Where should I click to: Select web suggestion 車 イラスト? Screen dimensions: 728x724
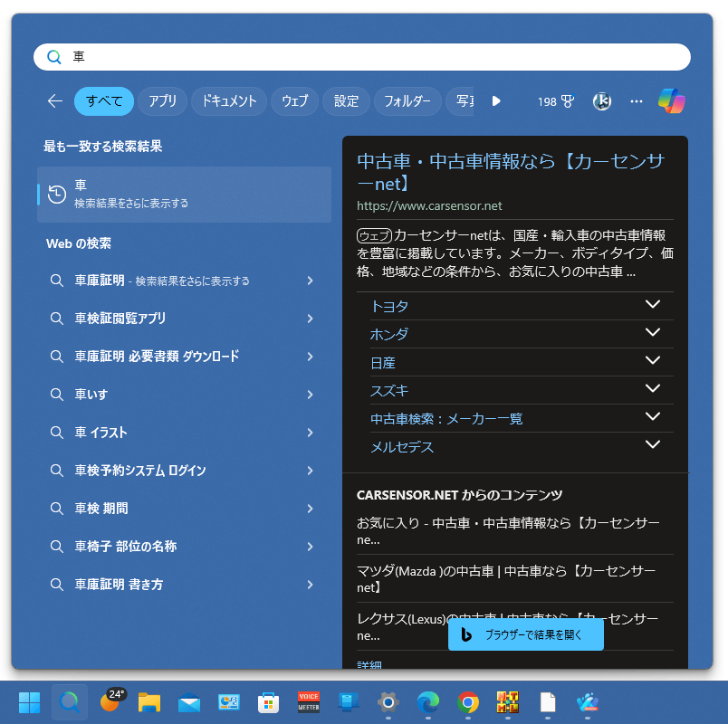click(x=185, y=433)
